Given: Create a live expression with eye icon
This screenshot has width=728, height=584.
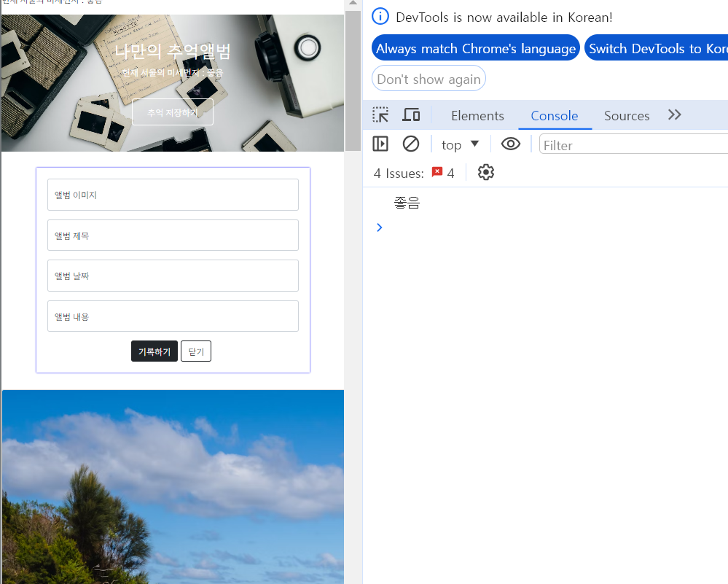Looking at the screenshot, I should [x=511, y=144].
